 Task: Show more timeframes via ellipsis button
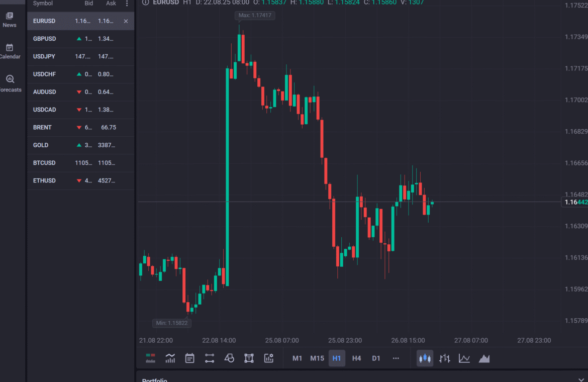(396, 358)
